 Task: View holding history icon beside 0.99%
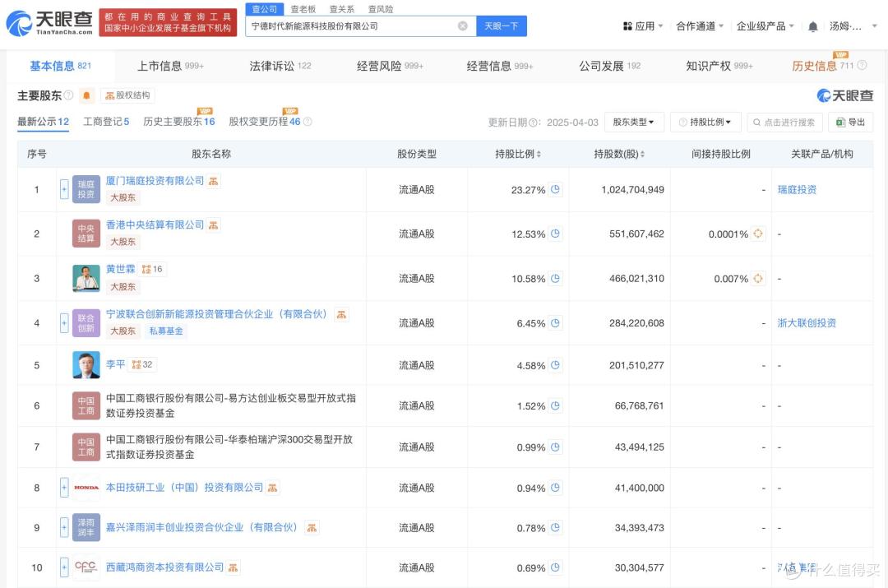click(x=556, y=447)
